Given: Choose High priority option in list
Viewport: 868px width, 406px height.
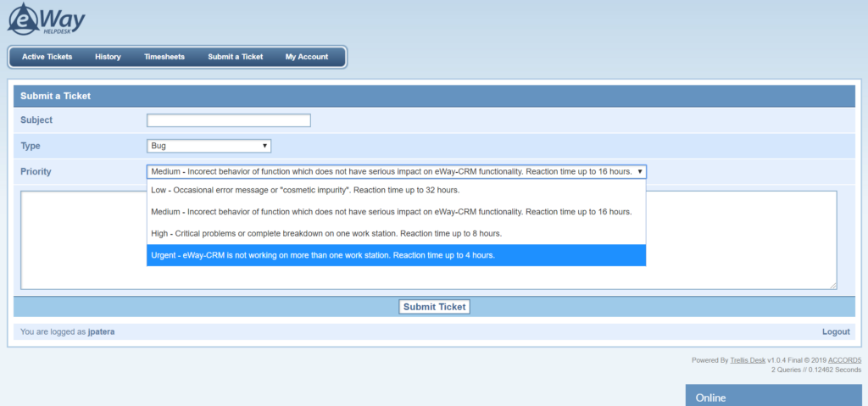Looking at the screenshot, I should pos(397,233).
